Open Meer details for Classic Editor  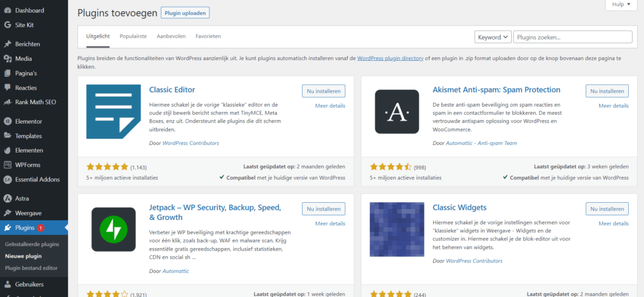pyautogui.click(x=330, y=106)
